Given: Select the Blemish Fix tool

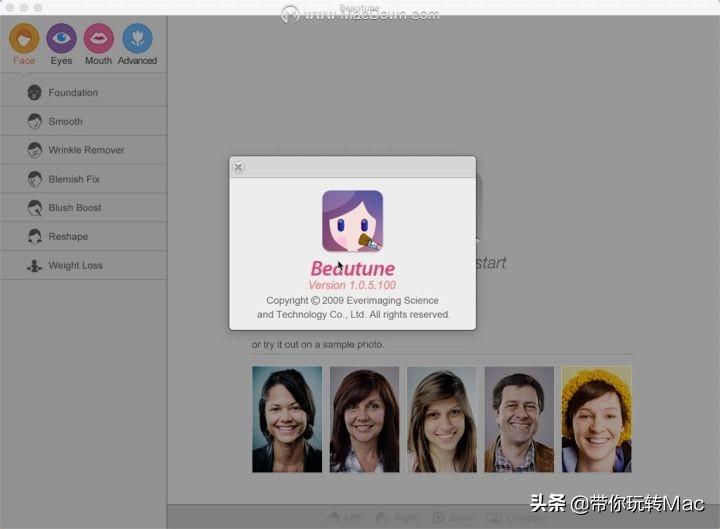Looking at the screenshot, I should click(x=83, y=179).
